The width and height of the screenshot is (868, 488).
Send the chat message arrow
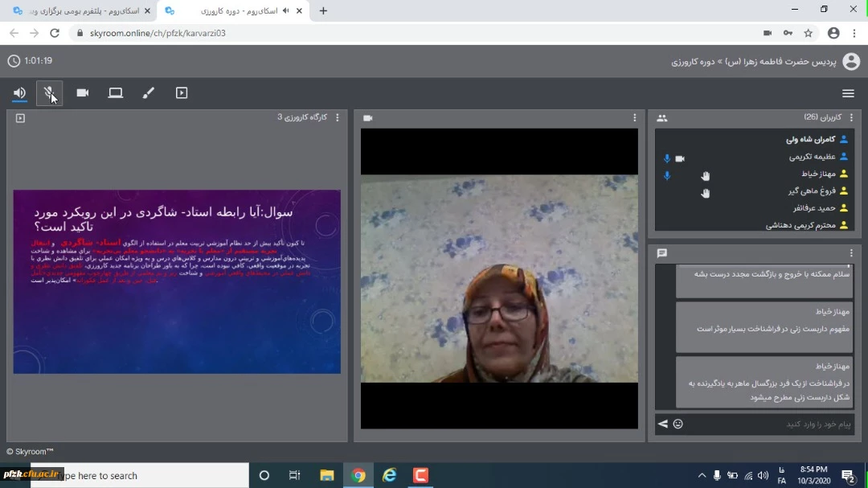click(x=663, y=424)
